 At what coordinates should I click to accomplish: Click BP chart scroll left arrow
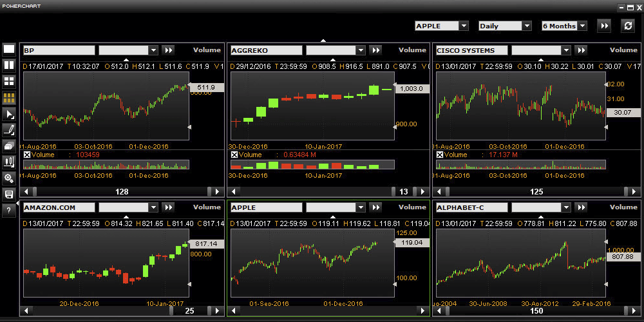click(26, 191)
